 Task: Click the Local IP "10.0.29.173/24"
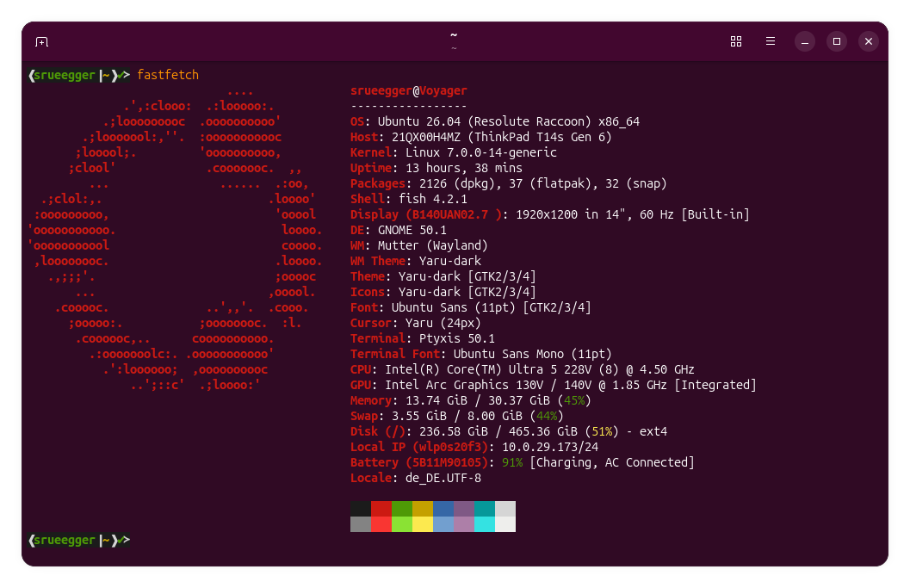[550, 448]
